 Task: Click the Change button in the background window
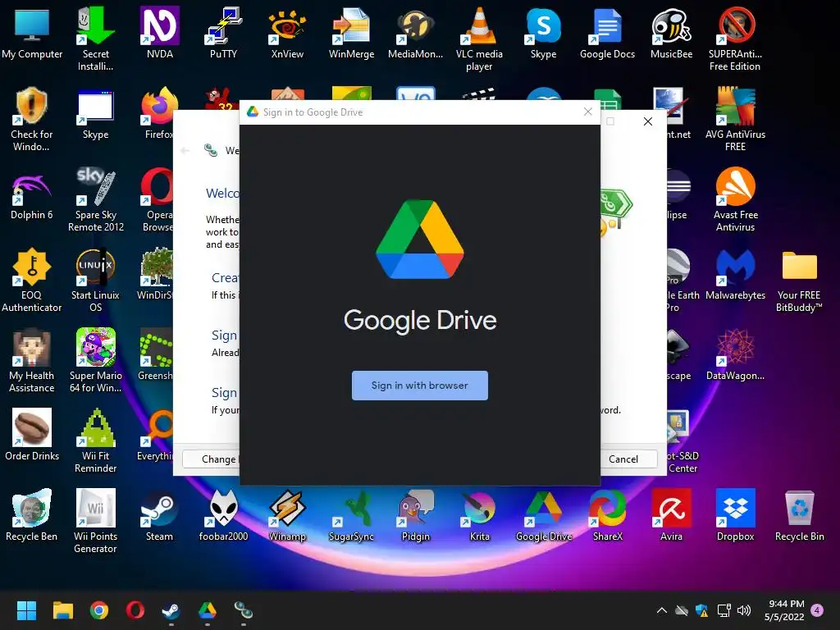[x=212, y=459]
